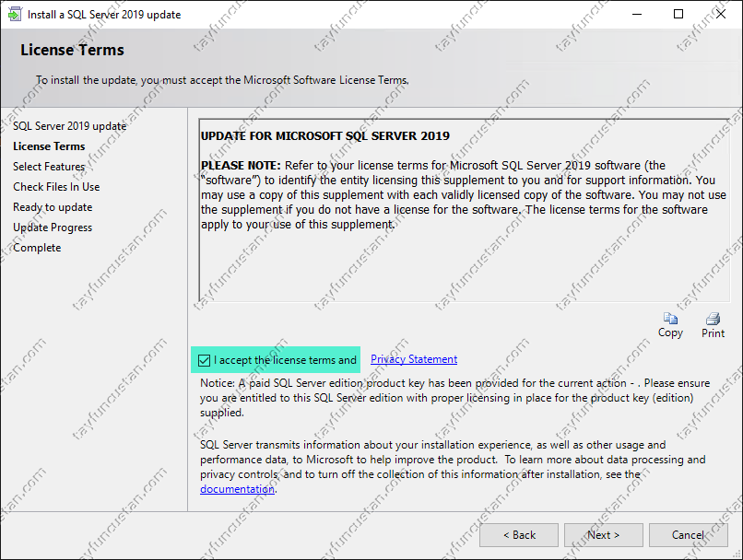Click the Notice paragraph about product key

[x=454, y=398]
